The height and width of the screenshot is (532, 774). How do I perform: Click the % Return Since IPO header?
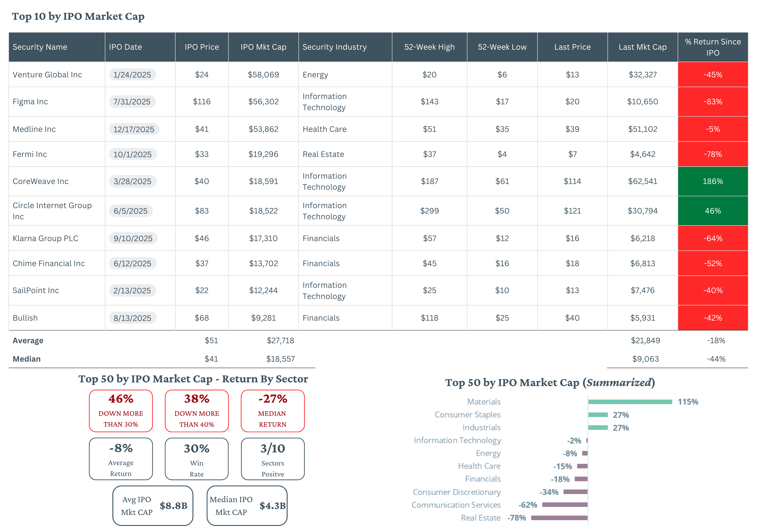coord(713,47)
